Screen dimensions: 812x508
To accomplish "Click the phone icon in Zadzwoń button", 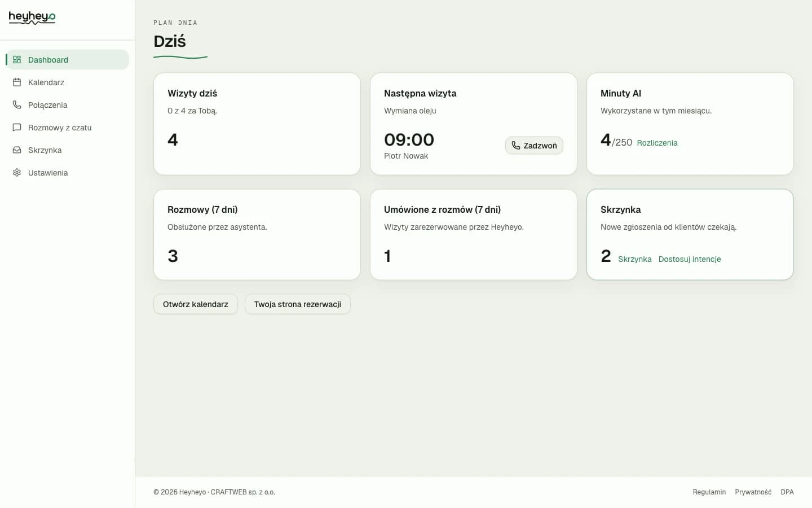I will 516,145.
